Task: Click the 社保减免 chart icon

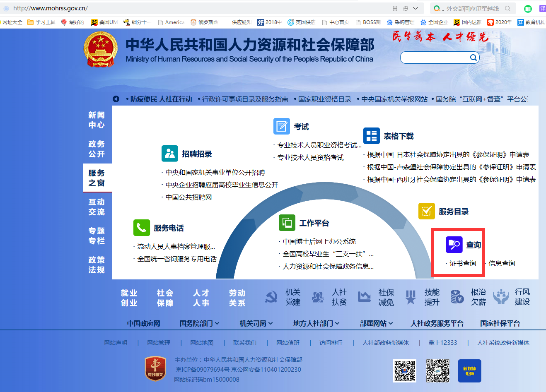Action: click(364, 297)
